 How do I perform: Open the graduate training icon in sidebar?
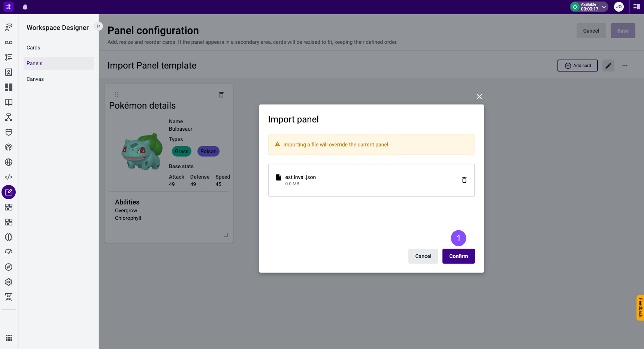pos(9,297)
